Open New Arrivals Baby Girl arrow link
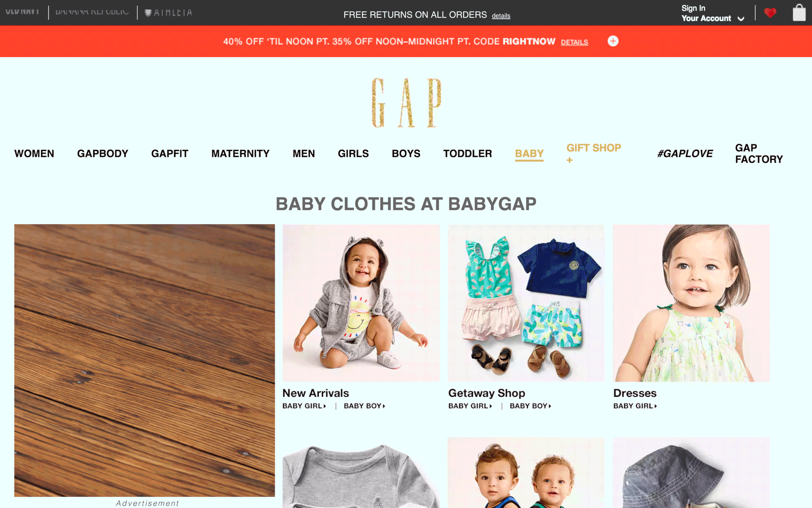Screen dimensions: 812x508 [304, 406]
